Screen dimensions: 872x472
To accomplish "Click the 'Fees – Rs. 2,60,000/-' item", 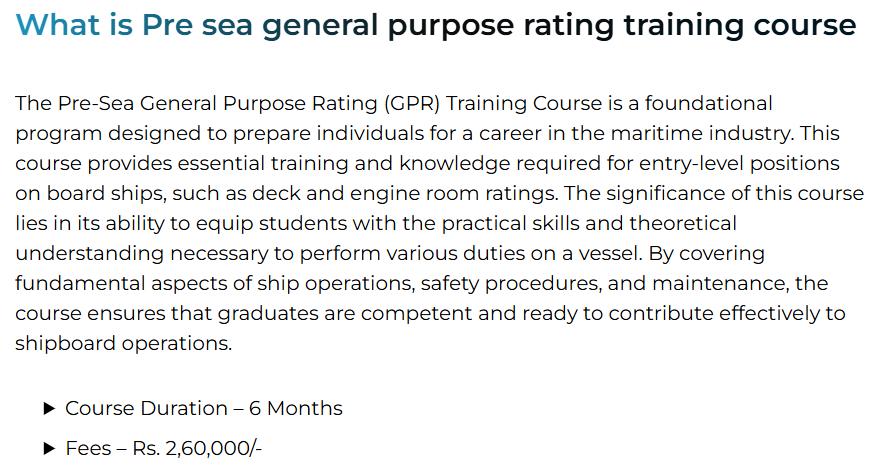I will [163, 449].
